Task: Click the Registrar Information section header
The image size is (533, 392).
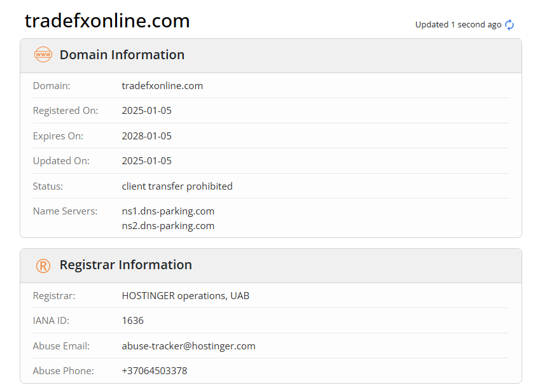Action: point(126,265)
